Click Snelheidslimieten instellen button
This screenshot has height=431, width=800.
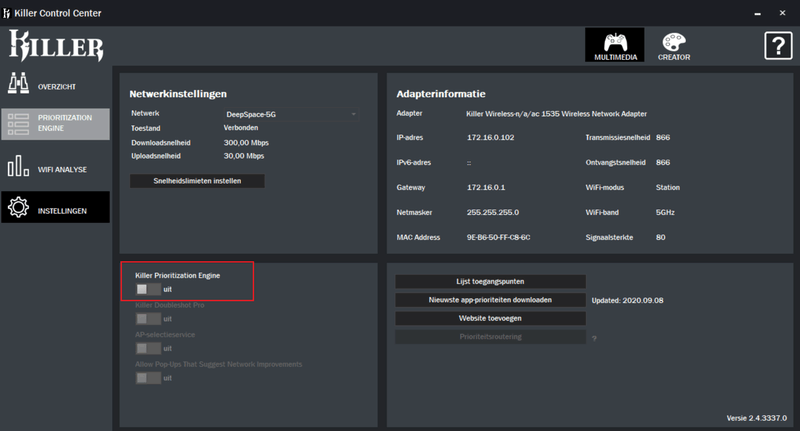pos(197,181)
